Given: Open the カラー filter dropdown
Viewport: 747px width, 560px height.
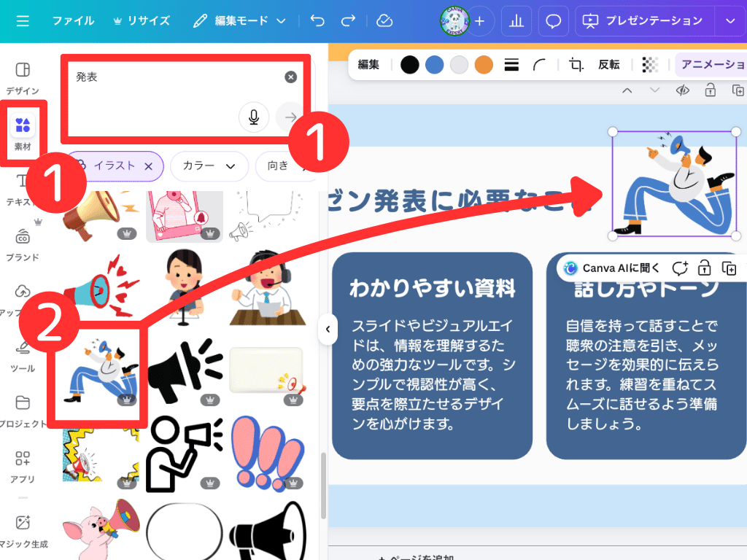Looking at the screenshot, I should tap(209, 166).
